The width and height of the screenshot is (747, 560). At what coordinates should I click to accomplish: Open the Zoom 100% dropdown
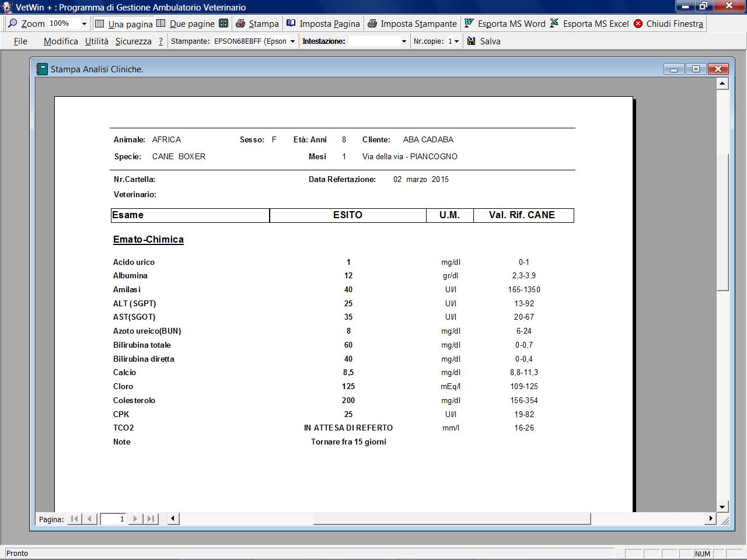point(84,24)
